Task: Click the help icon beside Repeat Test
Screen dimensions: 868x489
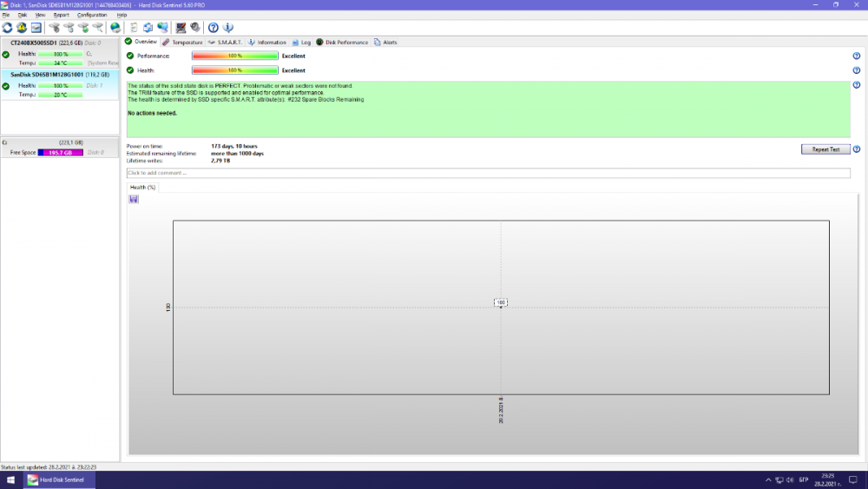Action: point(857,149)
